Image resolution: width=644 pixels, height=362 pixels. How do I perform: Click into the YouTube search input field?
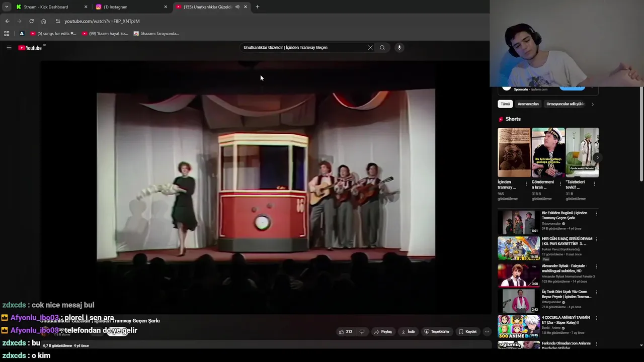point(303,48)
